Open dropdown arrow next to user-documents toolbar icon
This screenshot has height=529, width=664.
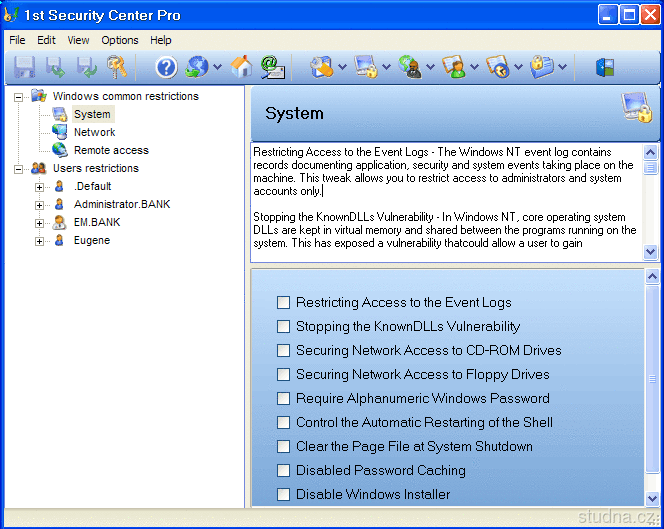click(475, 67)
